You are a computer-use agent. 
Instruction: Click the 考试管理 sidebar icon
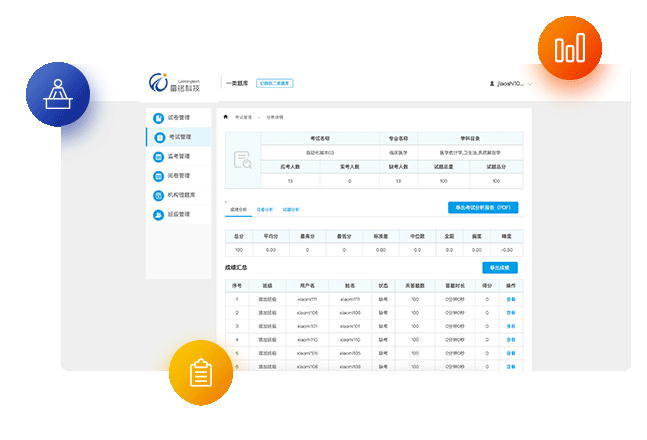(158, 137)
